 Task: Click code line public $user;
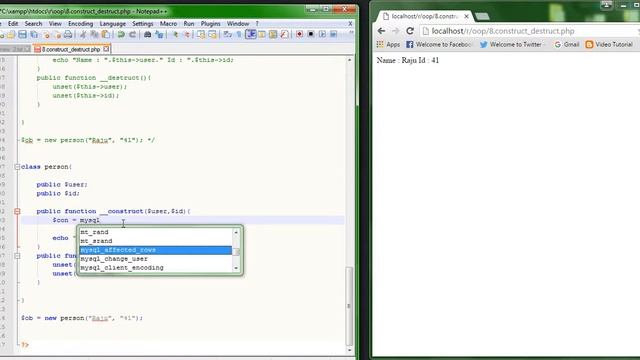(x=62, y=184)
